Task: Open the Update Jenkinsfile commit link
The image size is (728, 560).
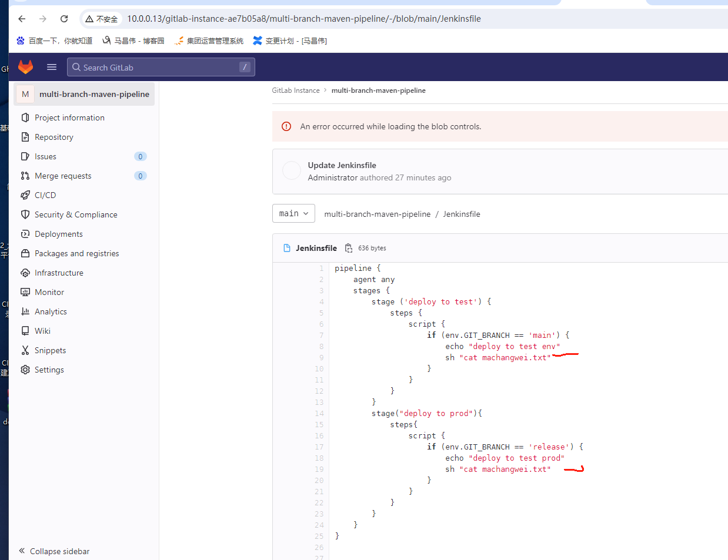Action: 342,165
